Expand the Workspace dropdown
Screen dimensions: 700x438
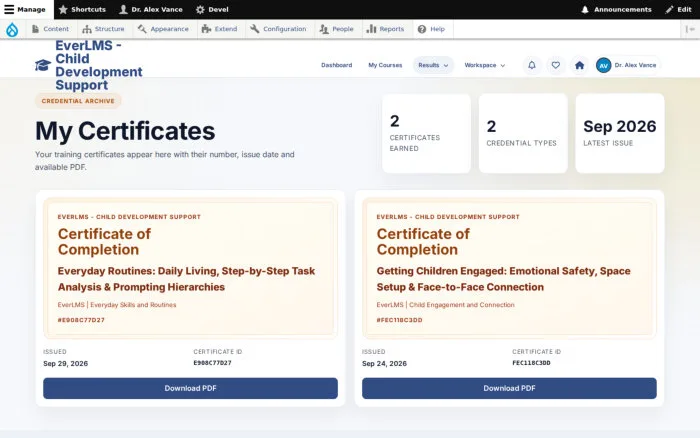[x=485, y=65]
